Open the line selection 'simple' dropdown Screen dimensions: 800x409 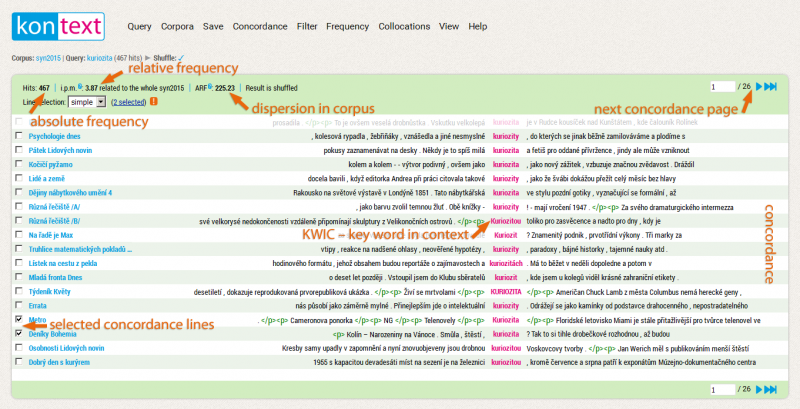tap(86, 102)
